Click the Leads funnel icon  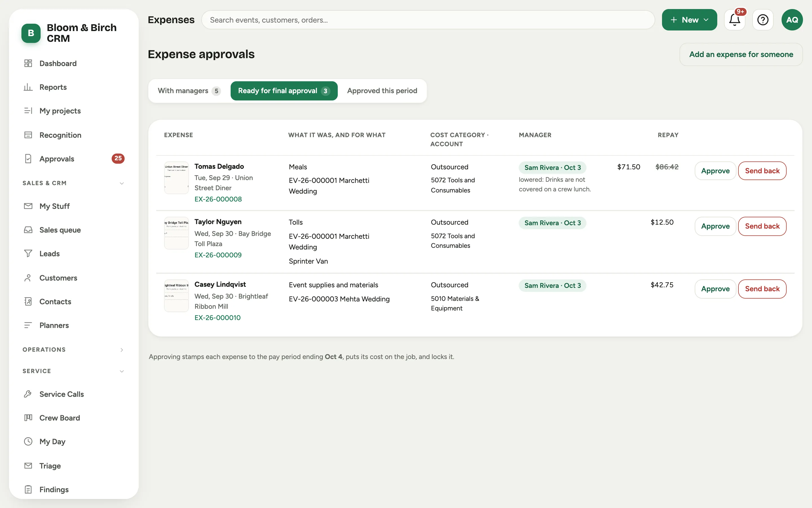pos(28,253)
